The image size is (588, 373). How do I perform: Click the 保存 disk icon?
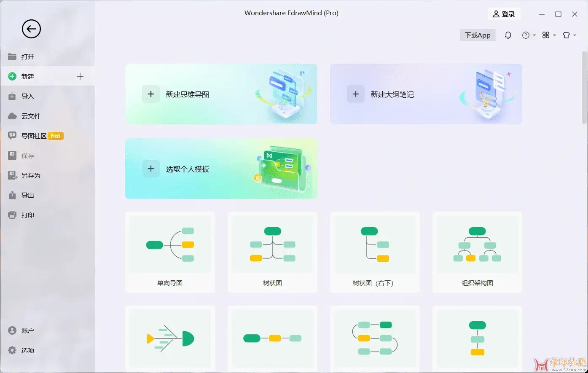pos(12,156)
